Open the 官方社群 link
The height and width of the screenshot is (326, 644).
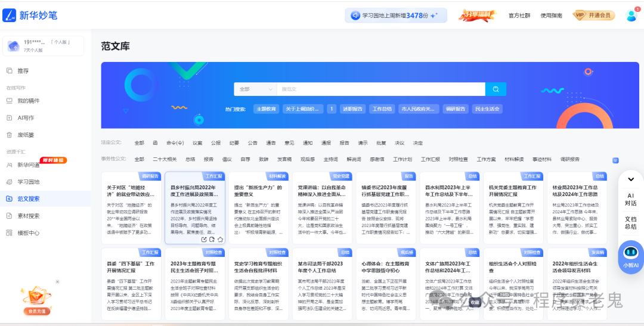point(519,15)
